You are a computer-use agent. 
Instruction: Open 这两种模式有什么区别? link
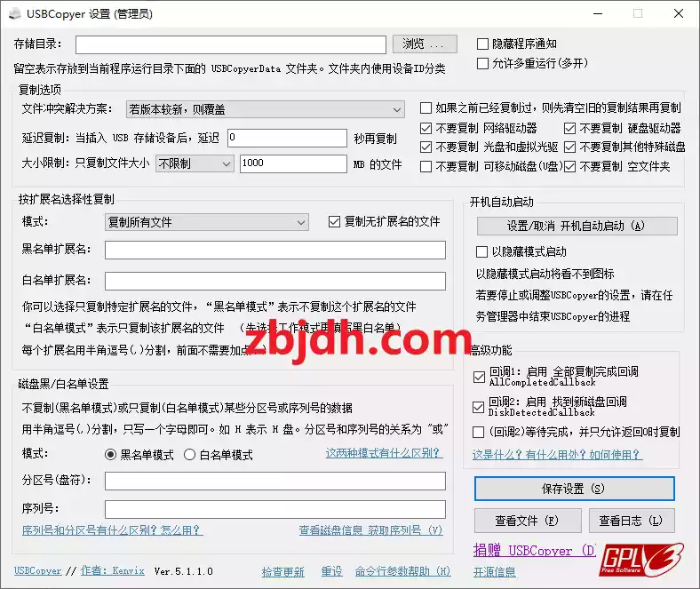tap(384, 453)
